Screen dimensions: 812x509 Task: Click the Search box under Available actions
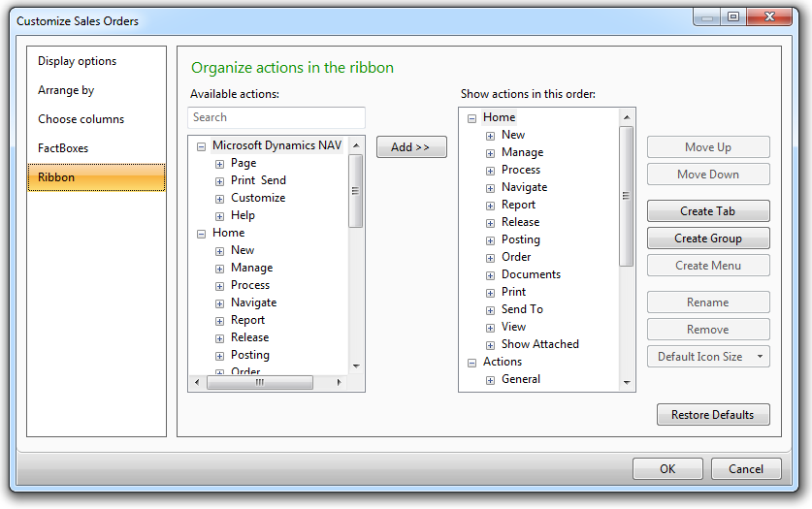click(276, 117)
